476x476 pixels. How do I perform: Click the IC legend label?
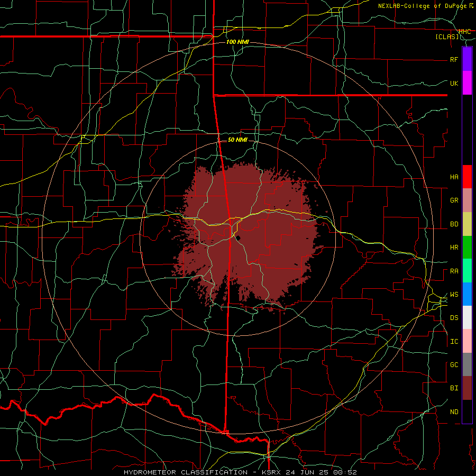[x=454, y=342]
